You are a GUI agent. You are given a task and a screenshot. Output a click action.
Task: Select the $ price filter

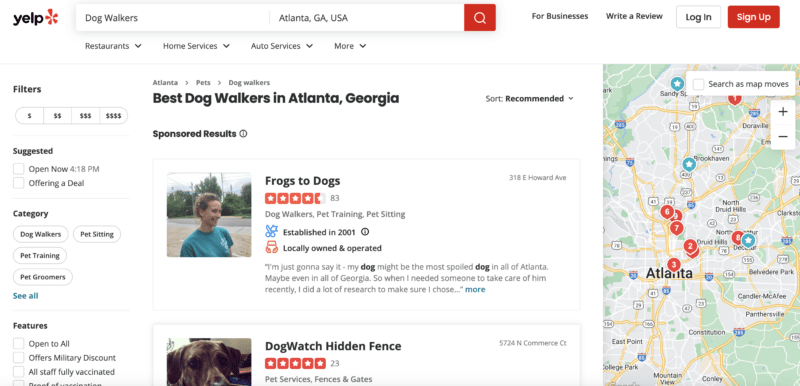tap(30, 116)
